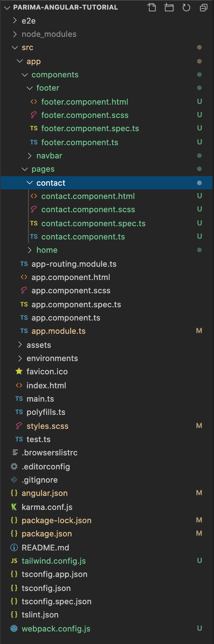Collapse the PARIMA-ANGULAR-TUTORIAL root section
214x644 pixels.
coord(7,7)
